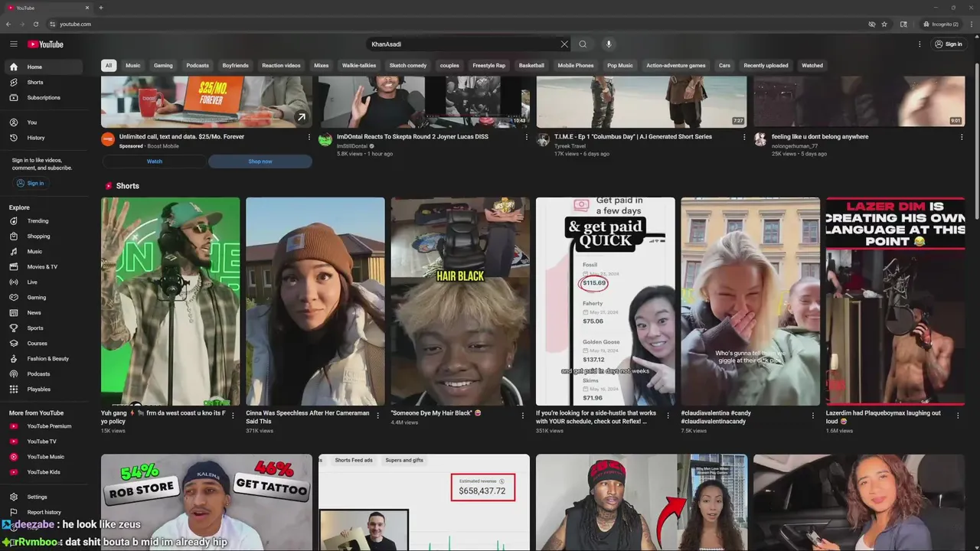Viewport: 980px width, 551px height.
Task: Open Shorts in the sidebar
Action: [x=45, y=82]
